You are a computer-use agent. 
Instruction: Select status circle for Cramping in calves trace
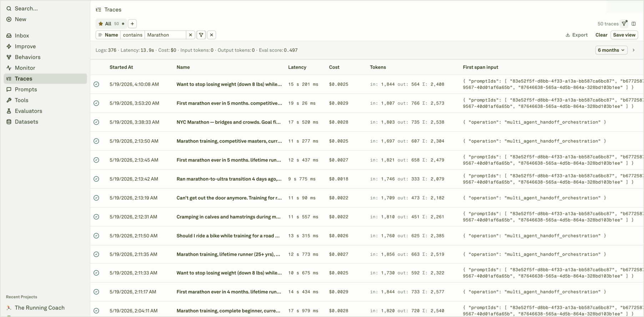click(96, 216)
